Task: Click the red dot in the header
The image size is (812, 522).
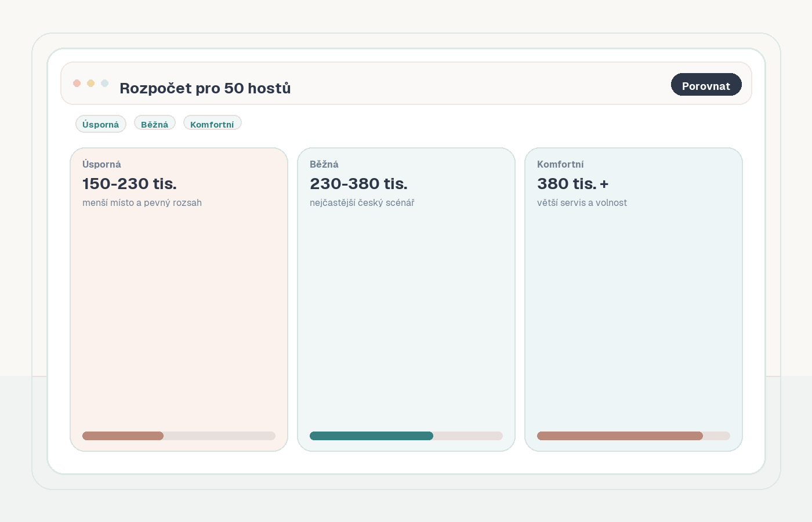Action: [x=77, y=83]
